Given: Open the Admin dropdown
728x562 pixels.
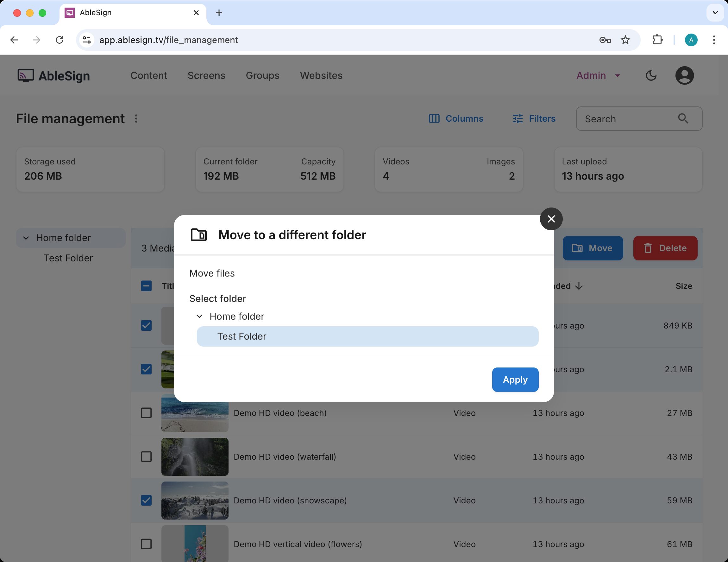Looking at the screenshot, I should point(598,76).
